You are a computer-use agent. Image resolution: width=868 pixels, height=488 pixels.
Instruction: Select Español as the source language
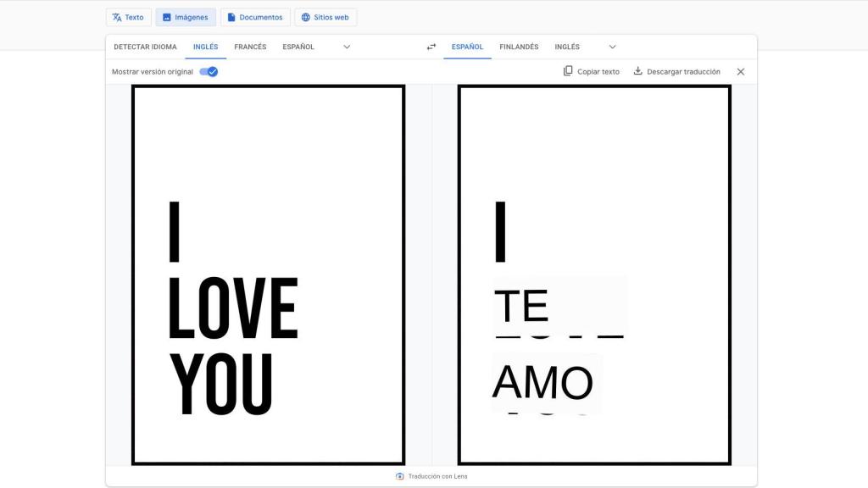(298, 47)
